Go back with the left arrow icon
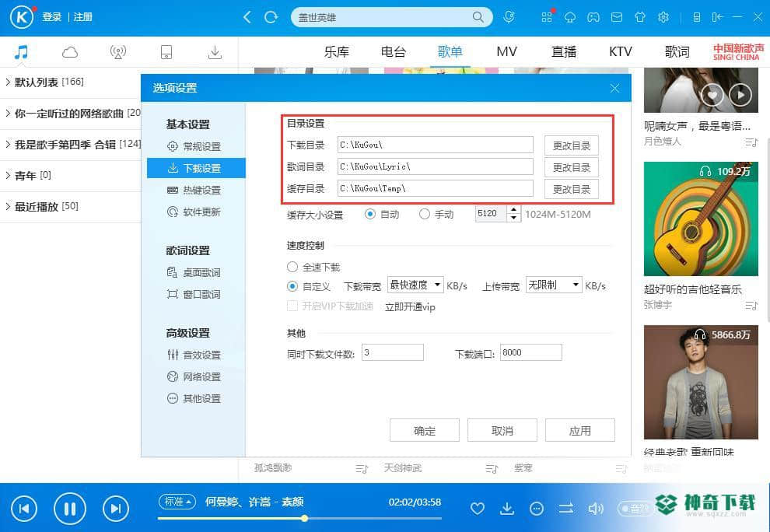Image resolution: width=770 pixels, height=532 pixels. 247,17
